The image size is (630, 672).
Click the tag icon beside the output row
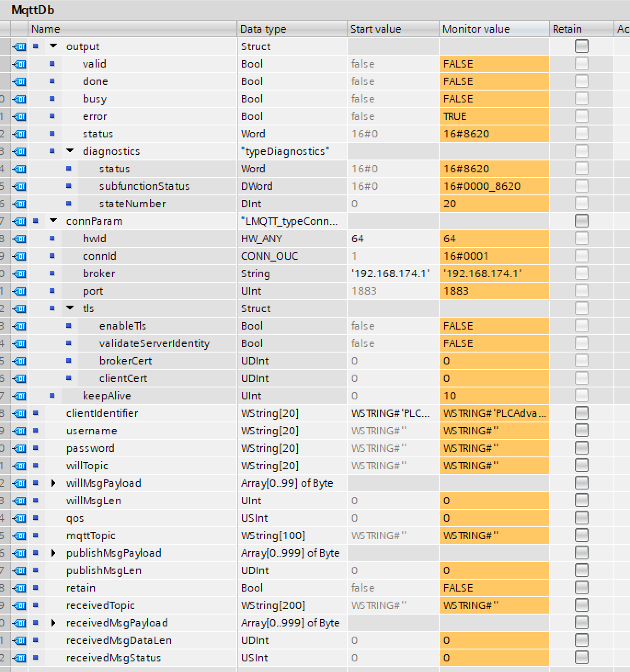pyautogui.click(x=19, y=46)
